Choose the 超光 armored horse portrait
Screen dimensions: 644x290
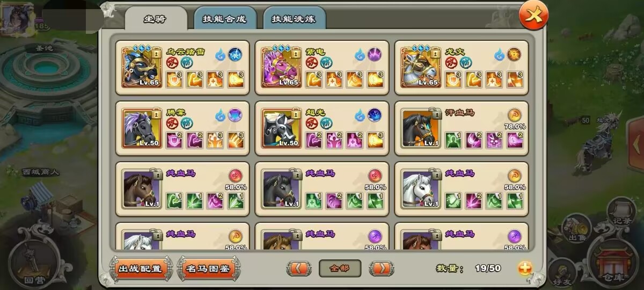281,128
